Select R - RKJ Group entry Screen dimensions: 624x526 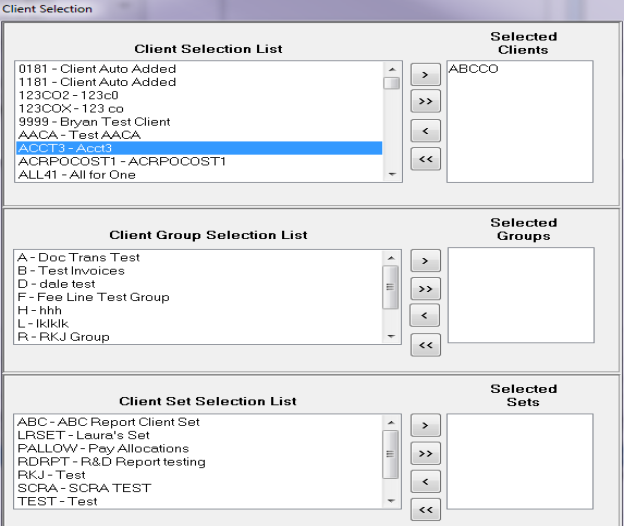63,337
